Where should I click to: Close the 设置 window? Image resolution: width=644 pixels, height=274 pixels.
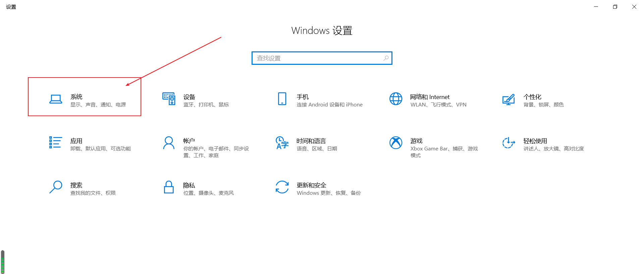tap(634, 7)
